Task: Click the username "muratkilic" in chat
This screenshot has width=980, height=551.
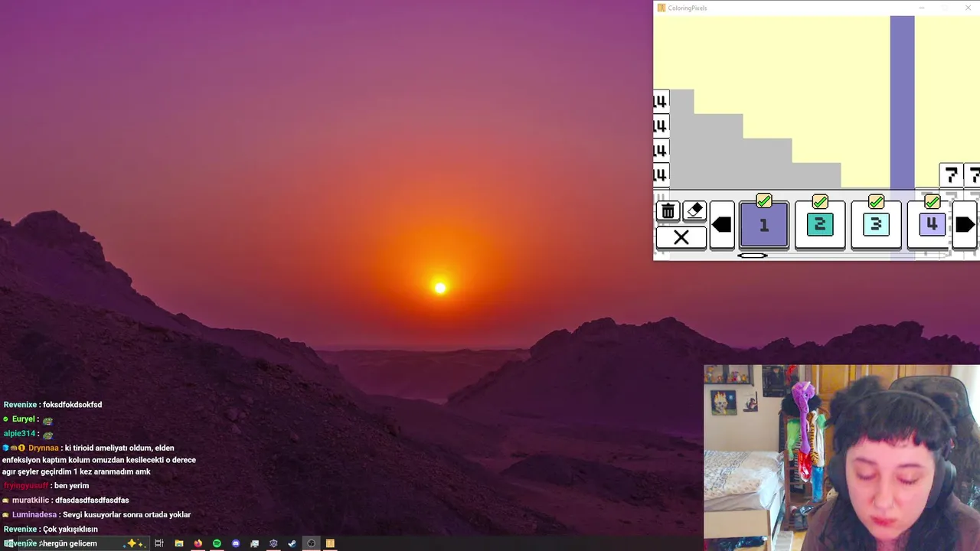Action: pos(31,500)
